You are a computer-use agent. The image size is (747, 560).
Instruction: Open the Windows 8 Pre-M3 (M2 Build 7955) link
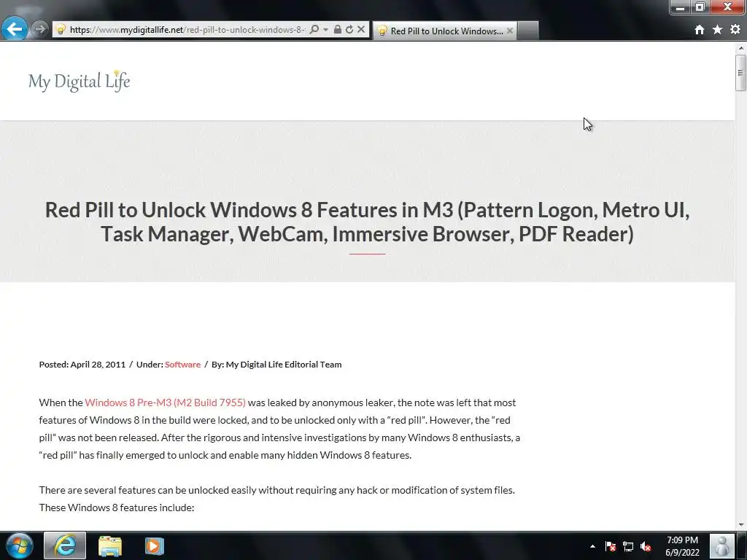[166, 402]
